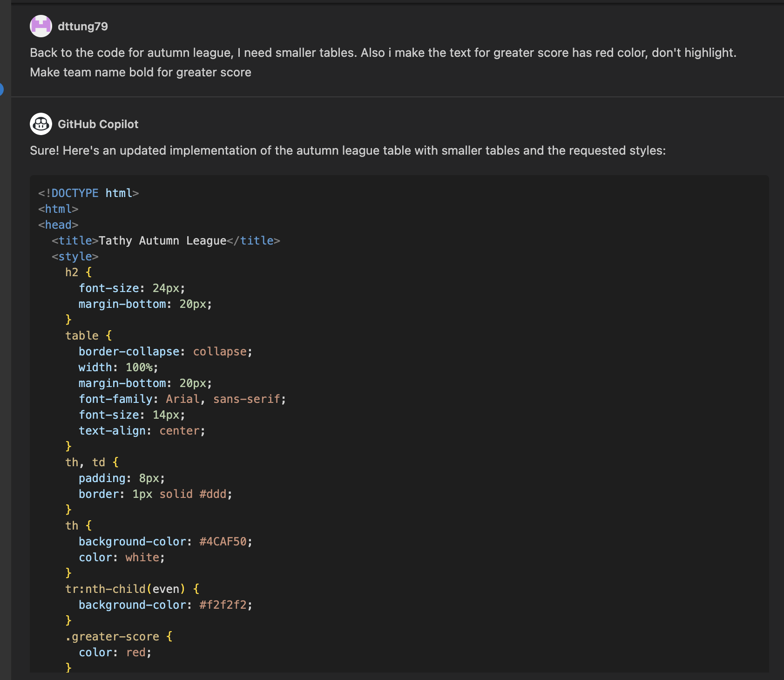This screenshot has height=680, width=784.
Task: Click the GitHub Copilot name label
Action: [x=98, y=124]
